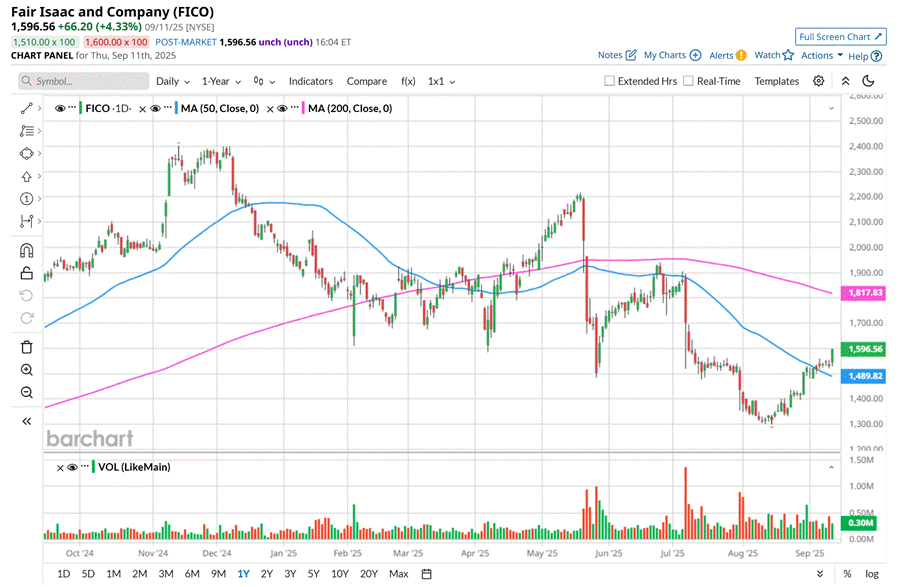
Task: Enable the Real-Time checkbox
Action: [688, 81]
